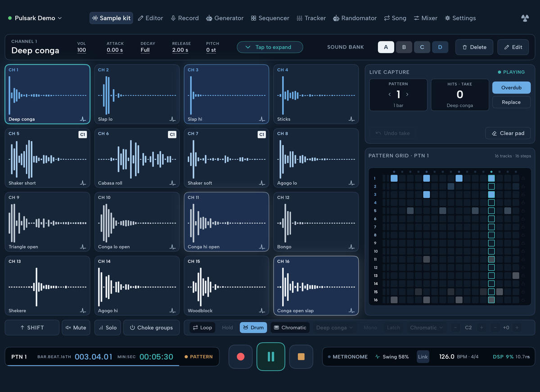Open the Randomator tab

(355, 18)
